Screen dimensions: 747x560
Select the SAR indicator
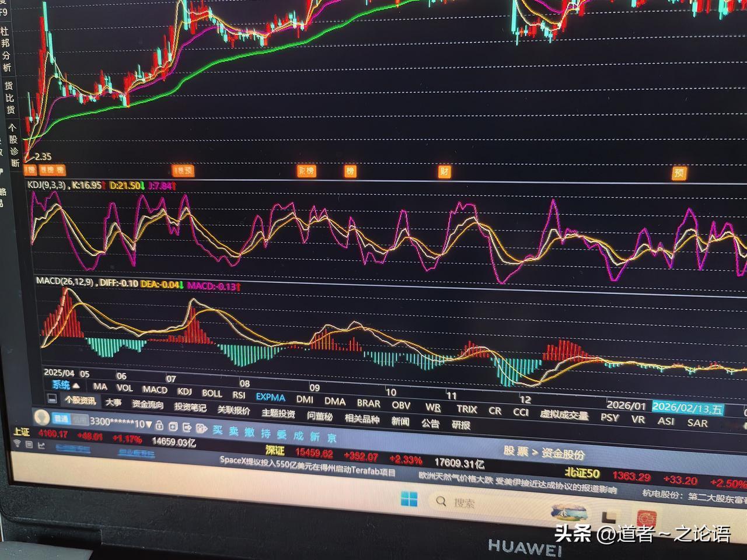click(697, 422)
